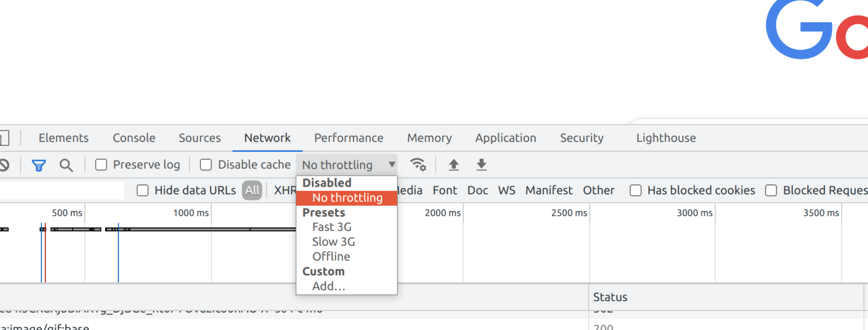The width and height of the screenshot is (868, 330).
Task: Collapse the No throttling dropdown selector
Action: pyautogui.click(x=346, y=165)
